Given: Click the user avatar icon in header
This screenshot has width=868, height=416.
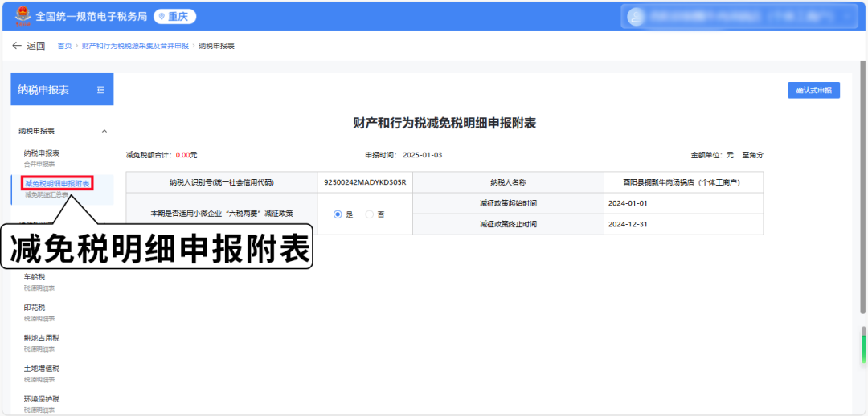Looking at the screenshot, I should (636, 16).
